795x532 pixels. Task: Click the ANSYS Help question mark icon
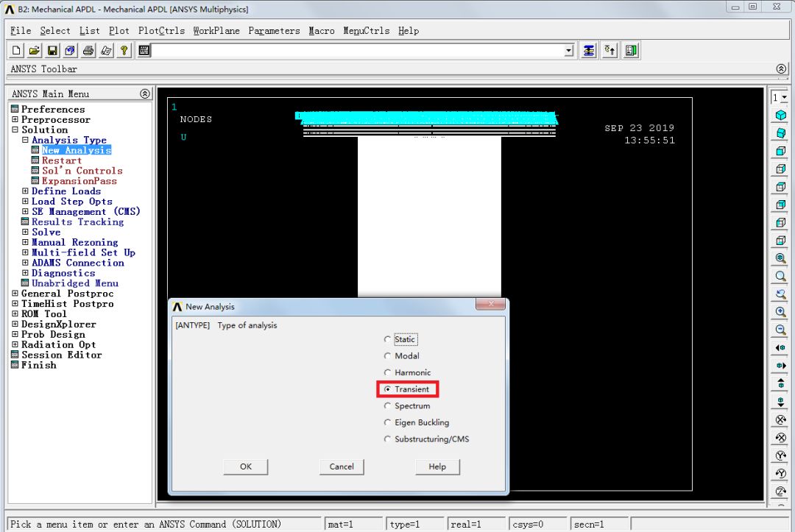(124, 51)
